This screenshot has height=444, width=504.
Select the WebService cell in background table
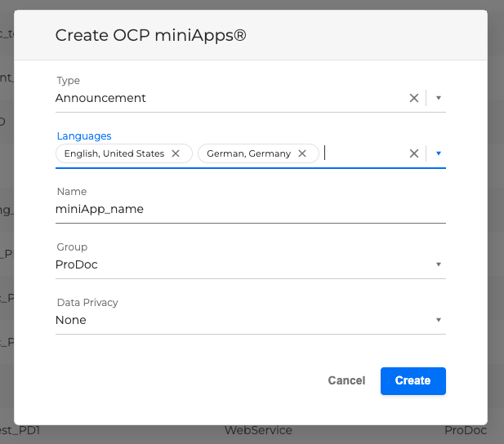258,430
